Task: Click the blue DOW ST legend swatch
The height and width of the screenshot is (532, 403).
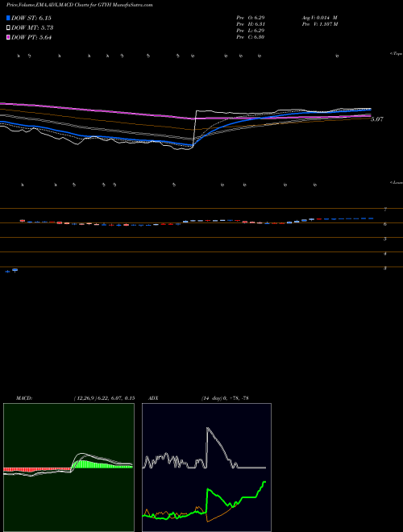Action: tap(9, 18)
